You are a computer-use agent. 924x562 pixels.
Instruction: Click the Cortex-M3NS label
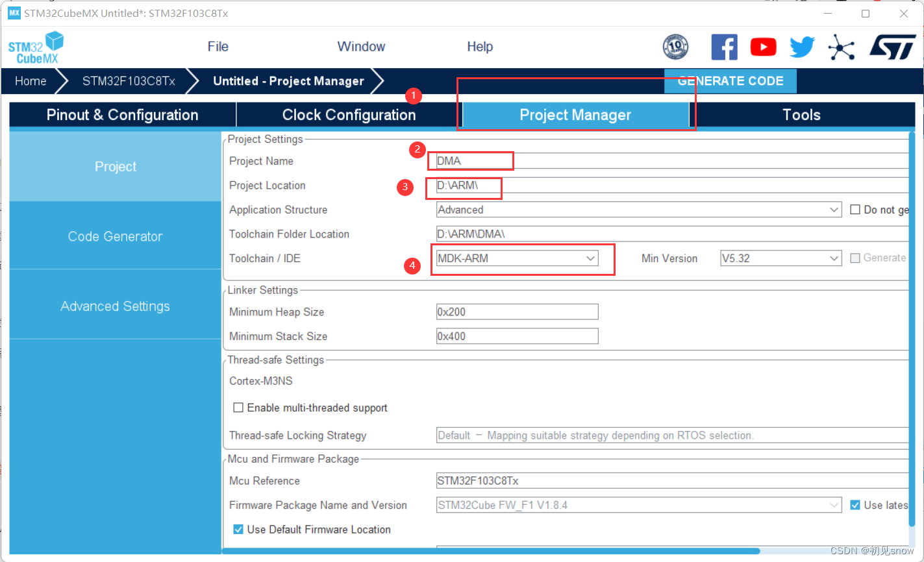(x=261, y=381)
